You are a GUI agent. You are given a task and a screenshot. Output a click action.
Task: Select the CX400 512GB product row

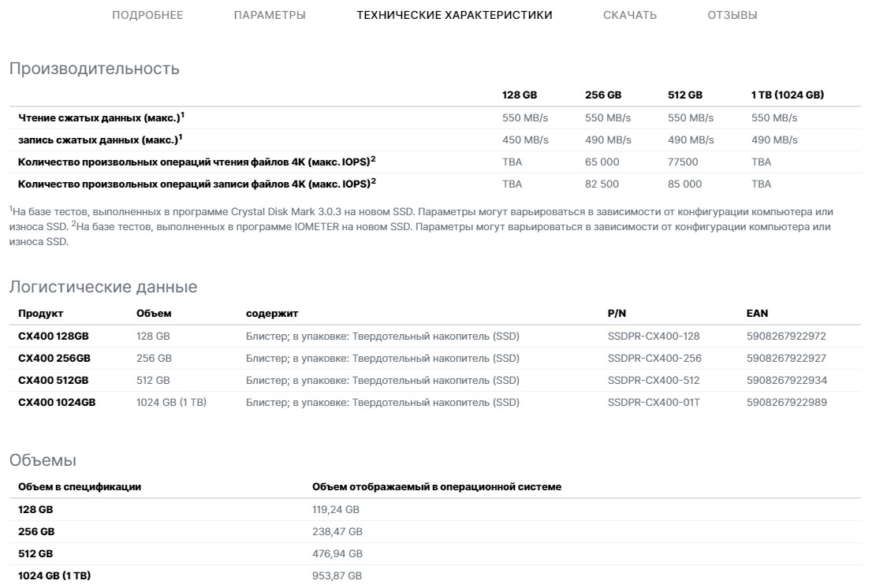(434, 380)
